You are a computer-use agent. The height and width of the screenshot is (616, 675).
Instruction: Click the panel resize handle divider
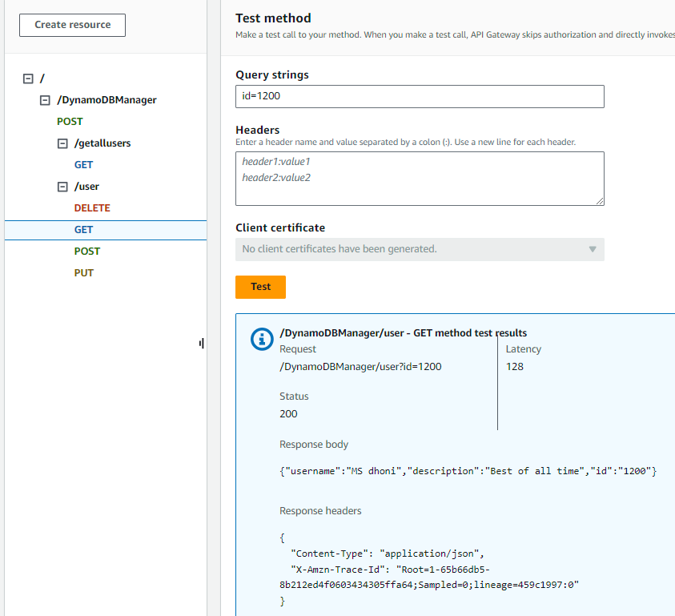point(202,344)
